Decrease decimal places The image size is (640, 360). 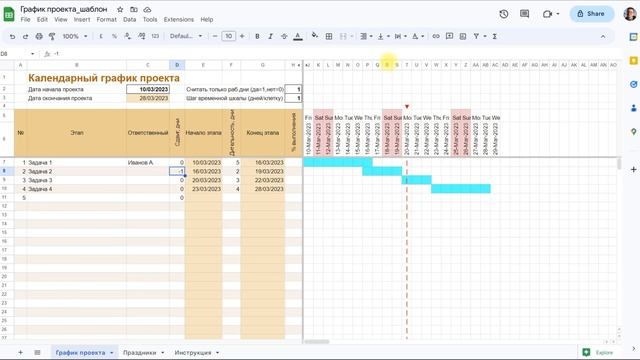128,36
